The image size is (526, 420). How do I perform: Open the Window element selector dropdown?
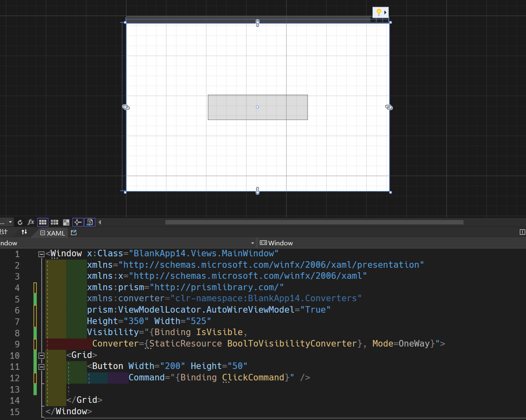[x=252, y=243]
